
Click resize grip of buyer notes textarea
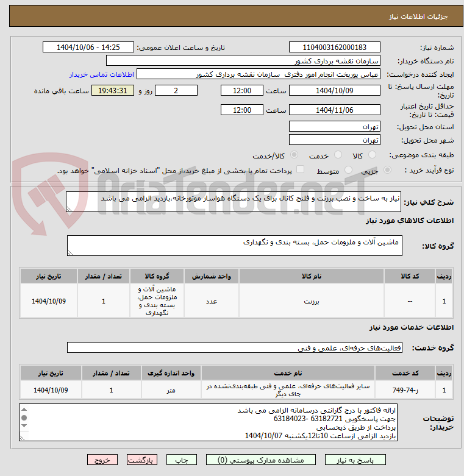pos(23,438)
